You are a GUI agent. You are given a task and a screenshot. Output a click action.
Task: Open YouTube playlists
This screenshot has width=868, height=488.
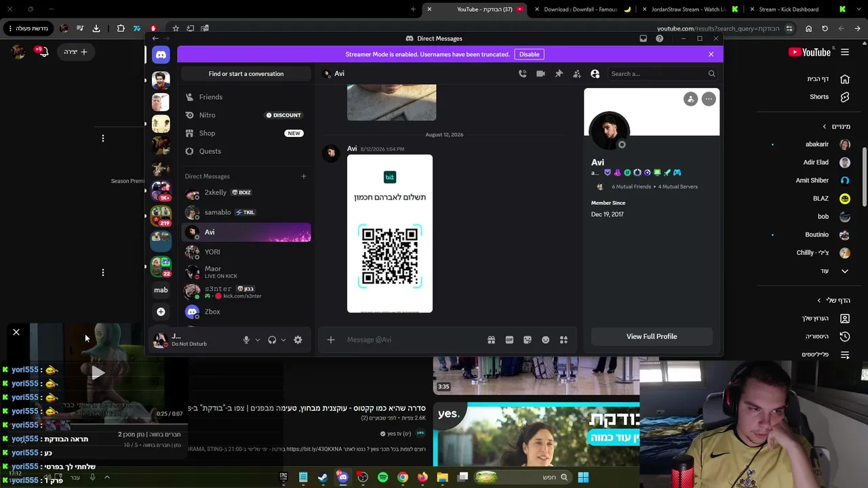click(x=825, y=354)
